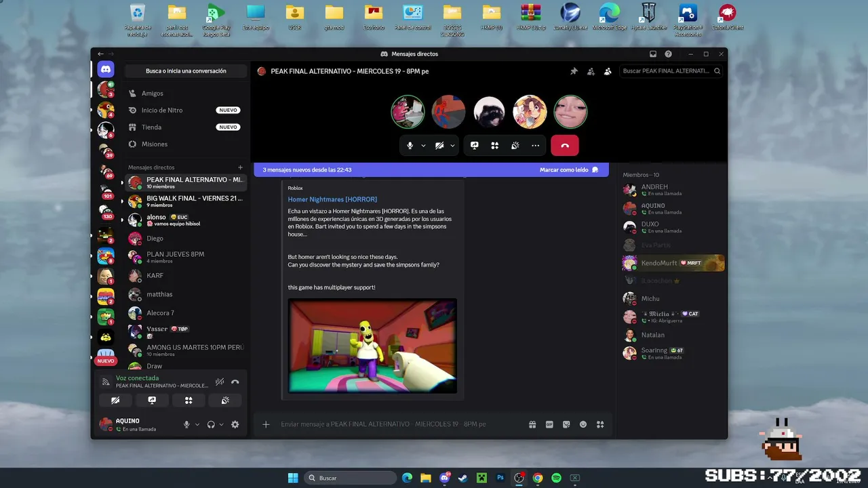Open the Homer Nightmares embed image
Viewport: 868px width, 488px height.
[372, 346]
